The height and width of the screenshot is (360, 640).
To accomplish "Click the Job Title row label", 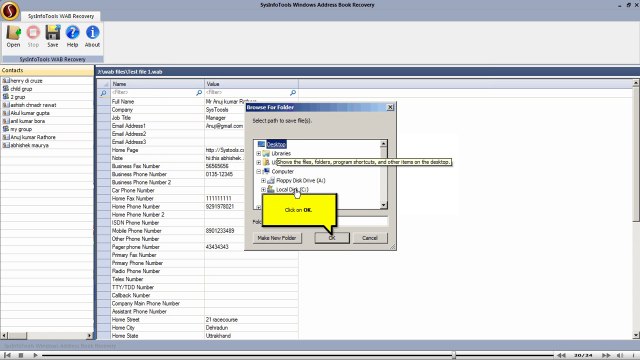I will coord(121,118).
